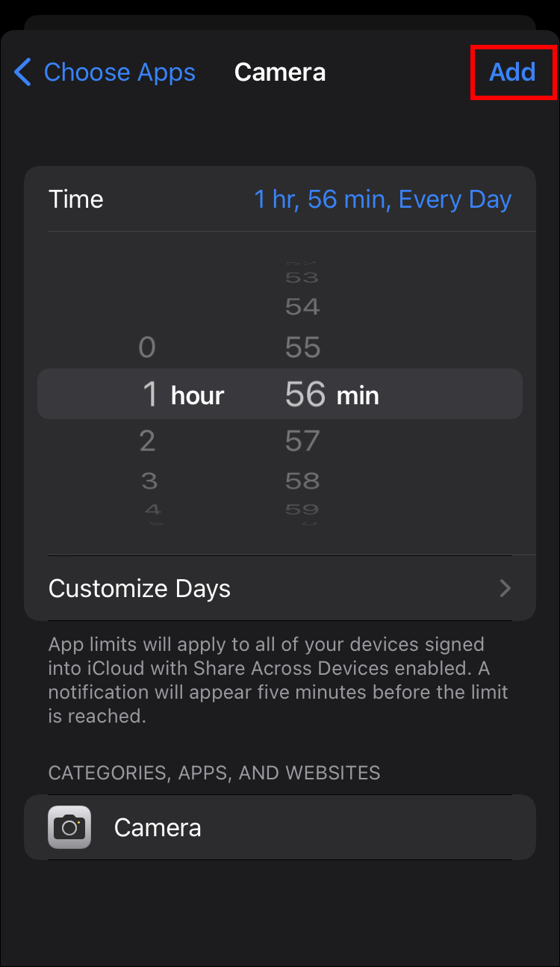Go back via Choose Apps link

click(119, 72)
